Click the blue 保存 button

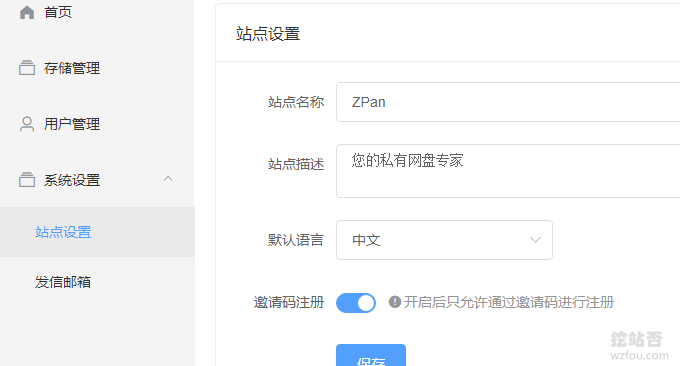pos(371,355)
